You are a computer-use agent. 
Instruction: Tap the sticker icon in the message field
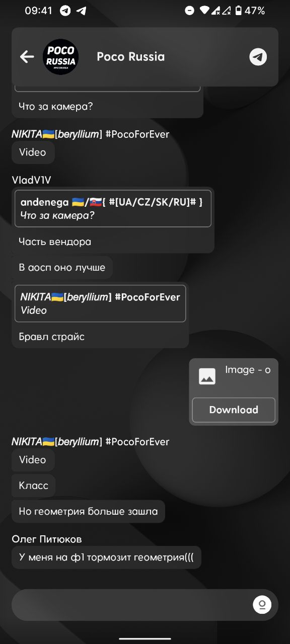point(262,604)
